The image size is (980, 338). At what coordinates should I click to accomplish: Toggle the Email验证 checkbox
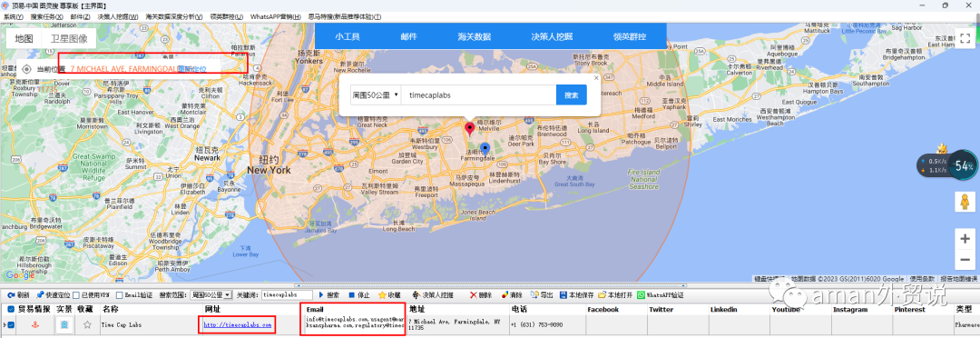[120, 294]
